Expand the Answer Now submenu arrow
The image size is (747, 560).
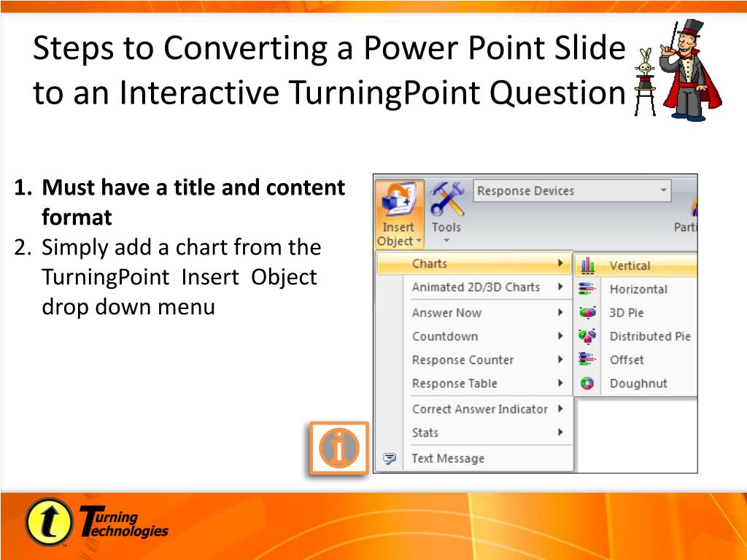(560, 312)
